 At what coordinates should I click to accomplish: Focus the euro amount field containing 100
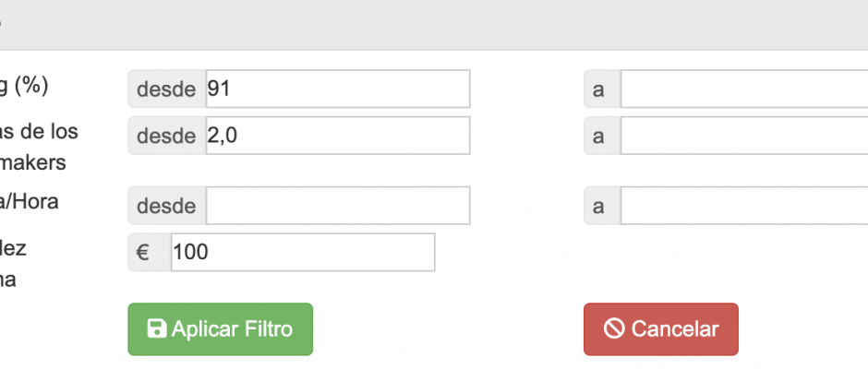302,252
